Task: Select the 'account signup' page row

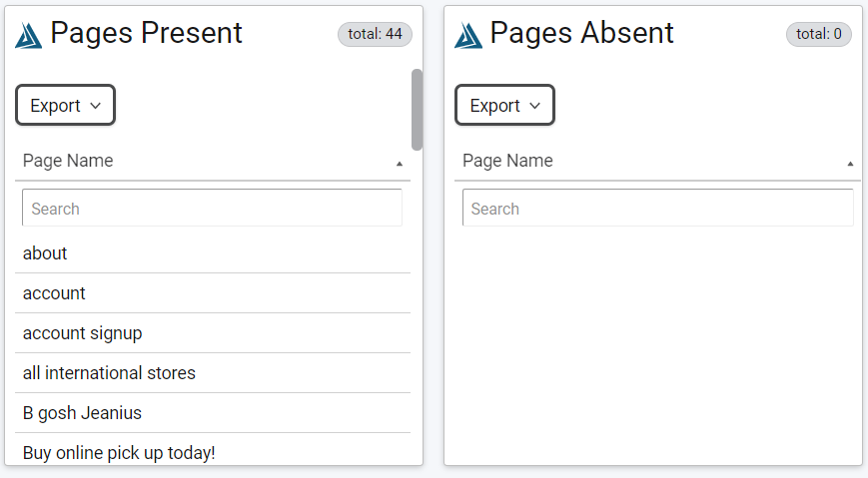Action: 213,333
